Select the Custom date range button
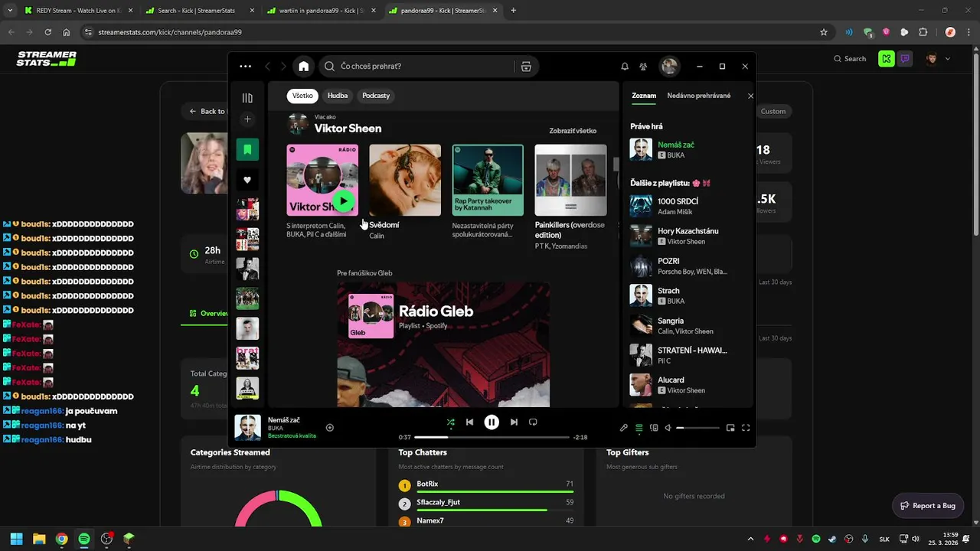The image size is (980, 551). click(x=773, y=111)
